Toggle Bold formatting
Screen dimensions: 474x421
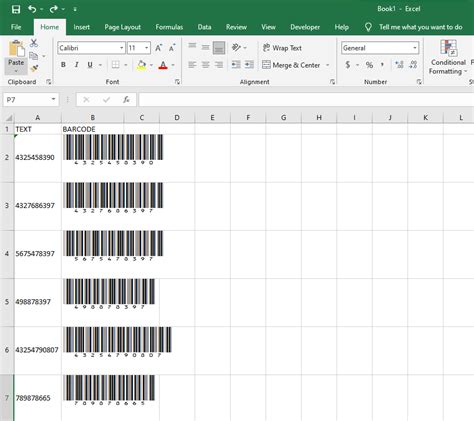pyautogui.click(x=63, y=65)
